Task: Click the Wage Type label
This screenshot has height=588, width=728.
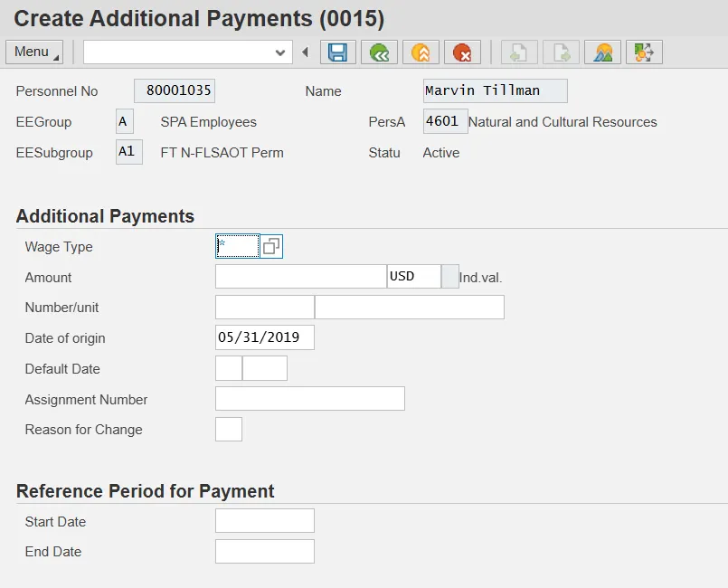Action: click(59, 247)
